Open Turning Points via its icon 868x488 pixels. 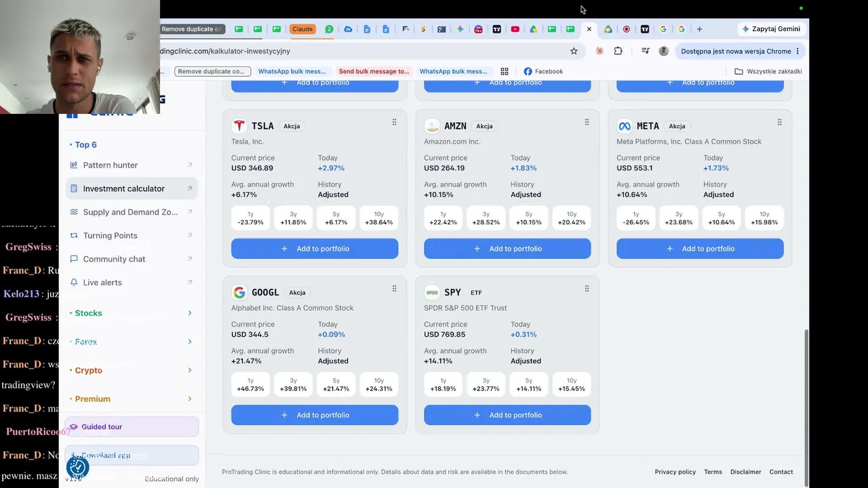point(74,235)
